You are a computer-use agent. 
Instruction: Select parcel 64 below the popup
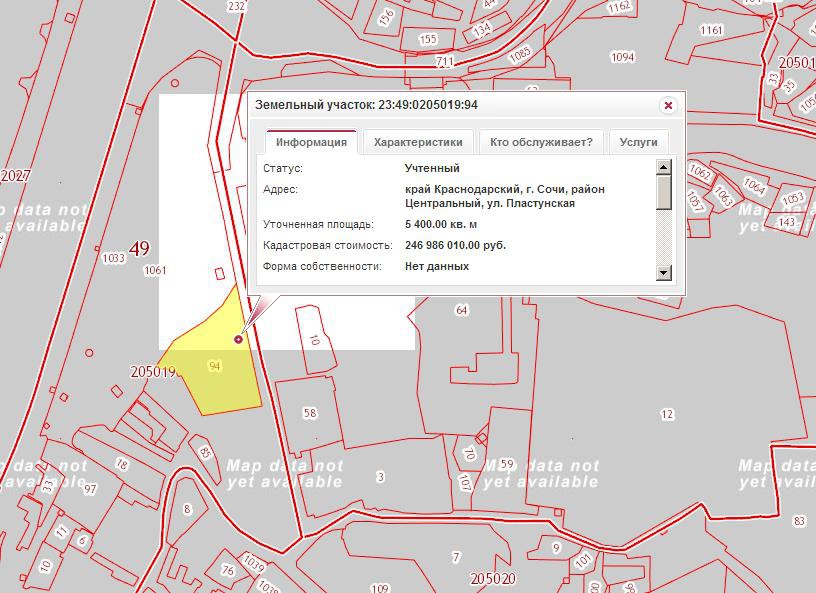point(461,311)
